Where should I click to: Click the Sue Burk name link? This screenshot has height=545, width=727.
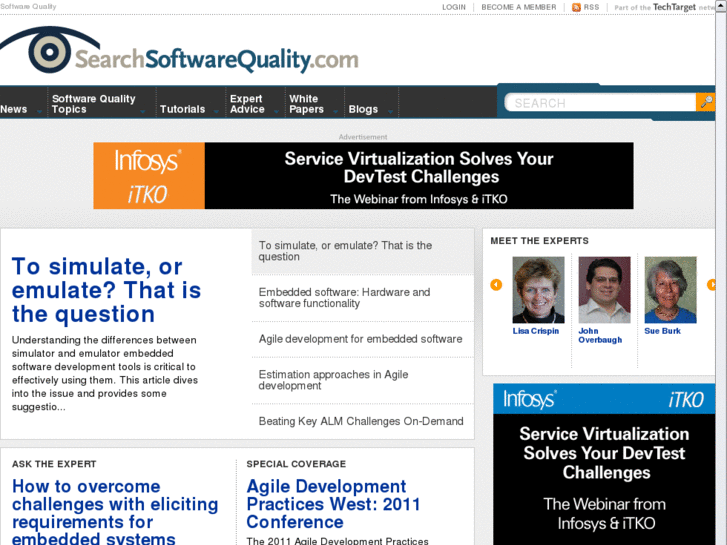[x=662, y=331]
